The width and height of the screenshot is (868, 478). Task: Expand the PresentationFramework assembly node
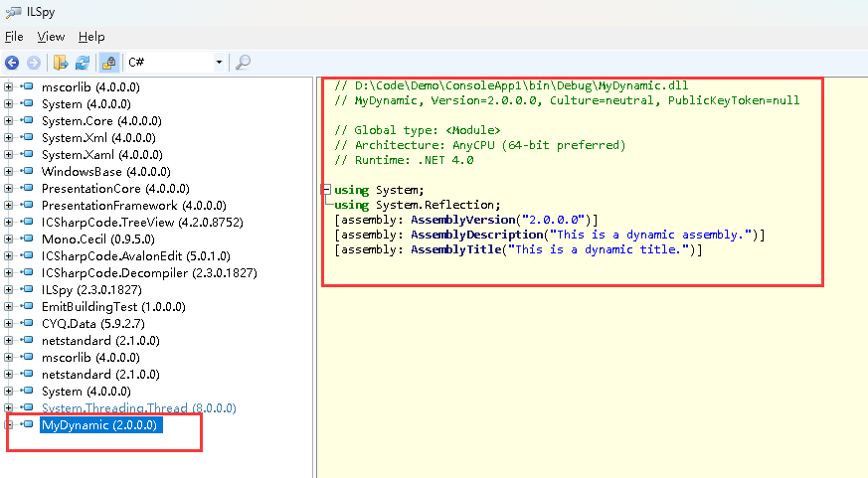click(x=8, y=205)
